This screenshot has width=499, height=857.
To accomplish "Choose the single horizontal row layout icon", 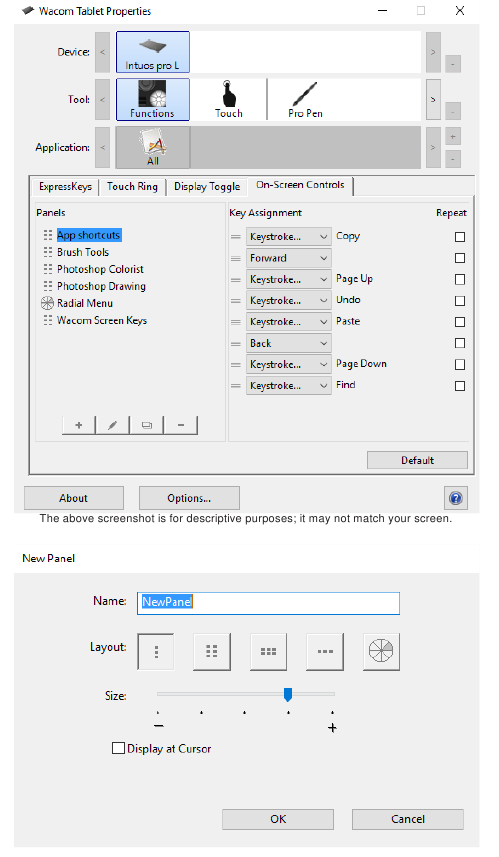I will pos(325,651).
